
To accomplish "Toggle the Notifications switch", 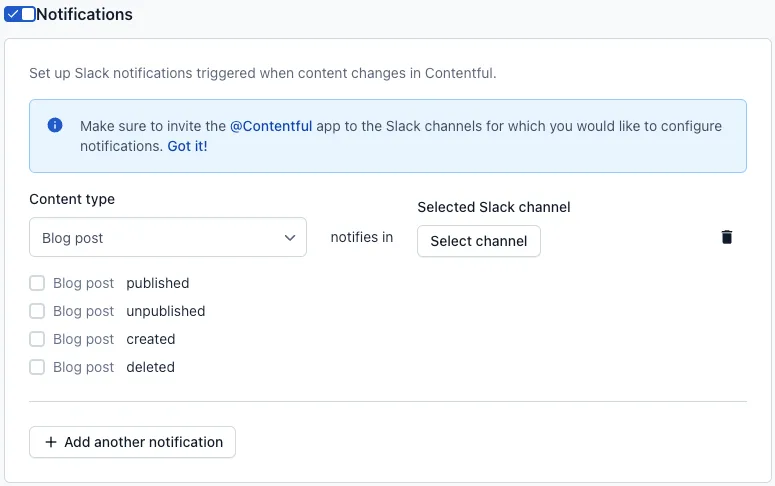I will 20,14.
